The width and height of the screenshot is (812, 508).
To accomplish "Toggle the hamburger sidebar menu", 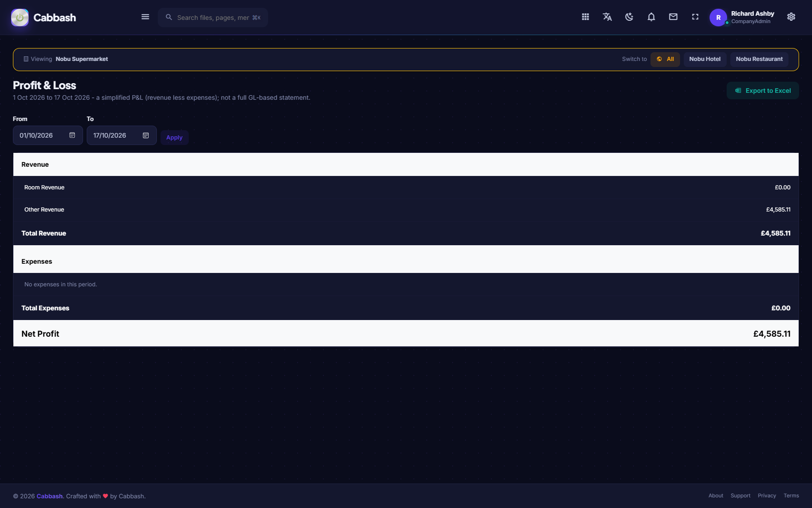I will point(145,17).
